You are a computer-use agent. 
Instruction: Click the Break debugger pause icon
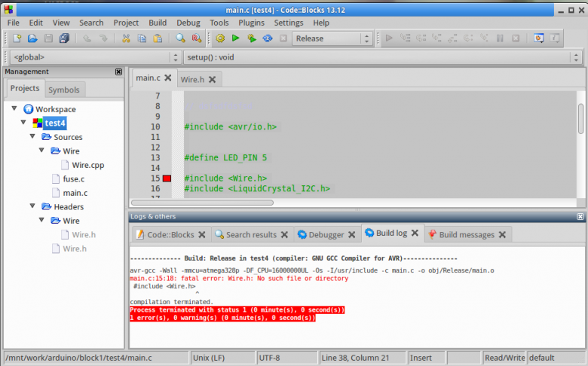tap(500, 38)
